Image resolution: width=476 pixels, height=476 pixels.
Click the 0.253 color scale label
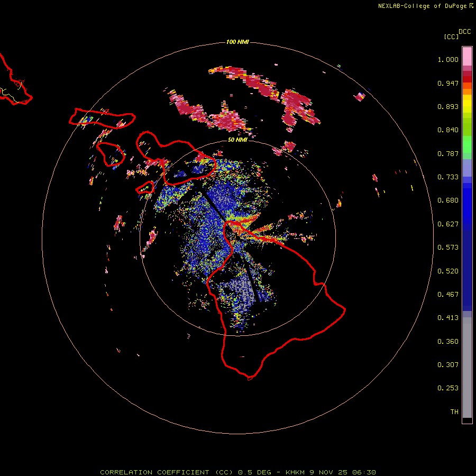[448, 388]
